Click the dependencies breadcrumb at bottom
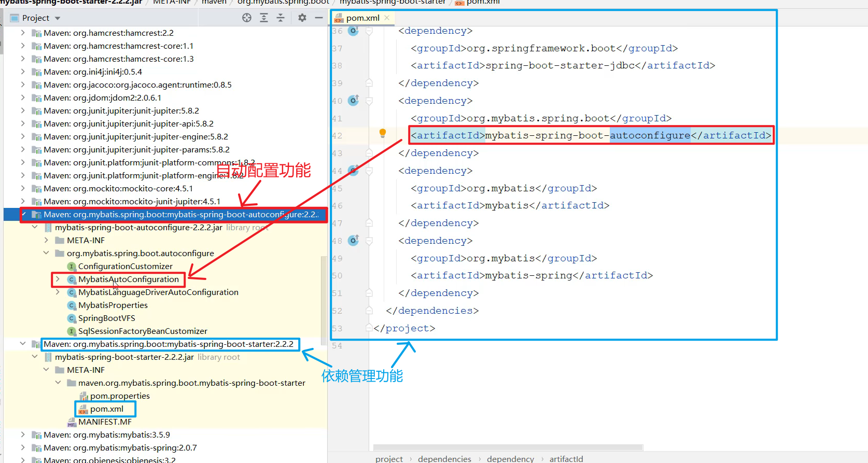Screen dimensions: 868x463 tap(444, 459)
